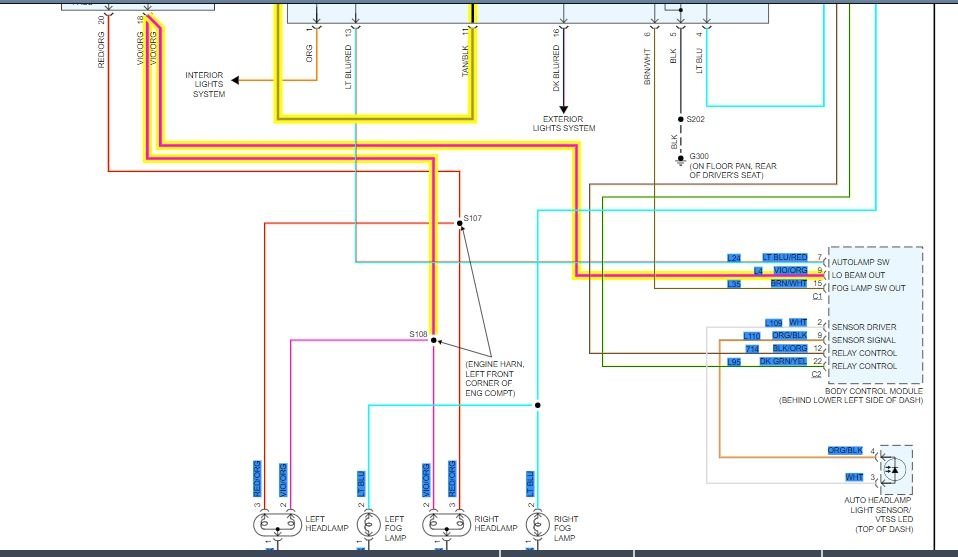Click the AUTO HEADLAMP LIGHT SENSOR/VTSS LED caption
The height and width of the screenshot is (557, 958).
pyautogui.click(x=879, y=514)
